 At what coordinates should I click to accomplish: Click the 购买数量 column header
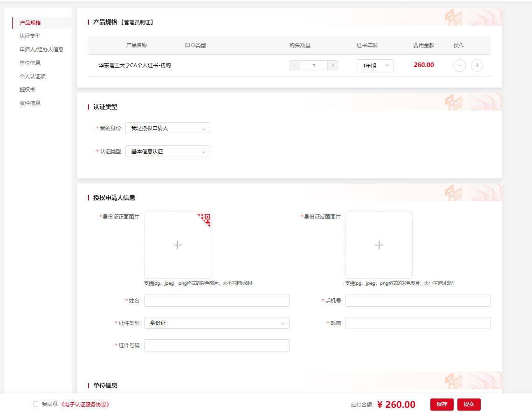(300, 45)
